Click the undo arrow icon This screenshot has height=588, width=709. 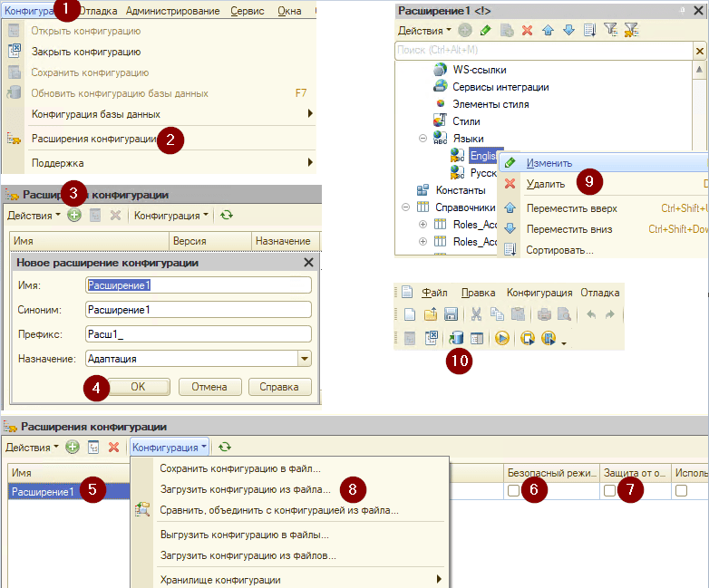[x=591, y=314]
